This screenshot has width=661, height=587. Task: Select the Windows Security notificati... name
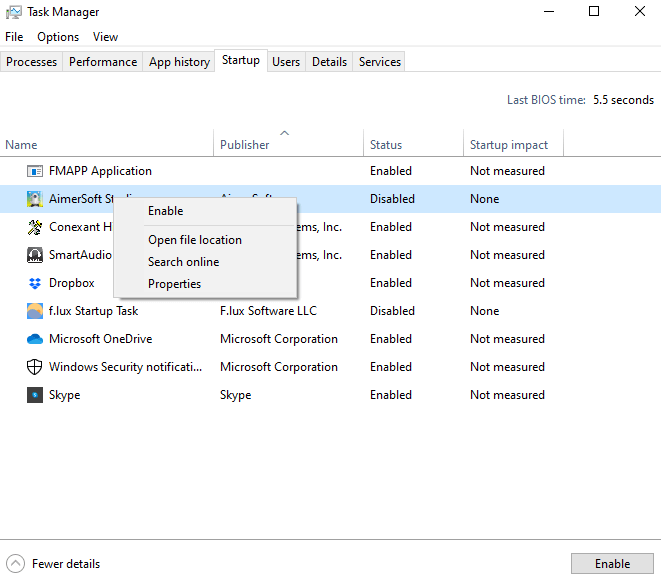(126, 367)
